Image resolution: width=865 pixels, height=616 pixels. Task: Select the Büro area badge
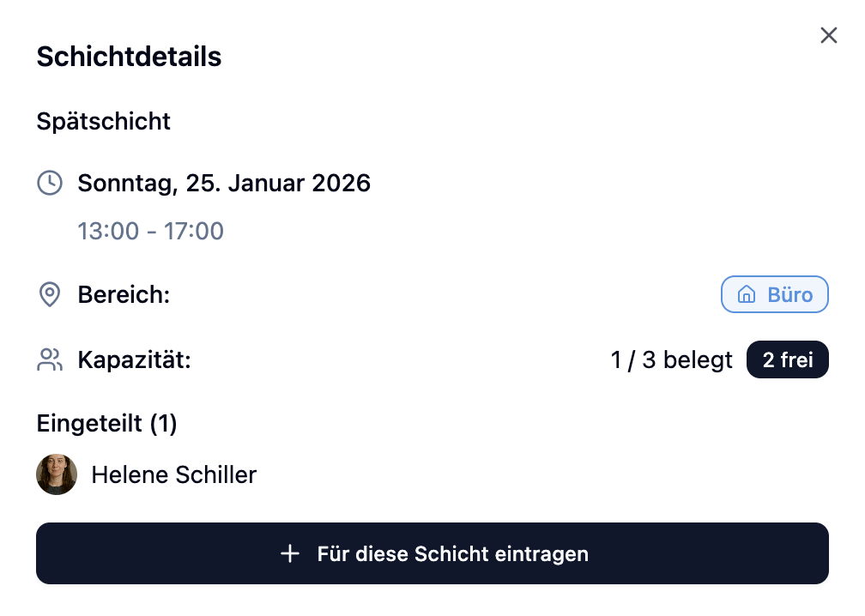[774, 295]
